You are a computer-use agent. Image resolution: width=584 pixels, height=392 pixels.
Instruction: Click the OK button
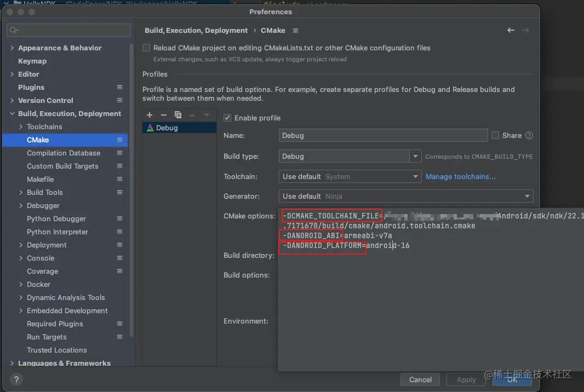pos(512,379)
